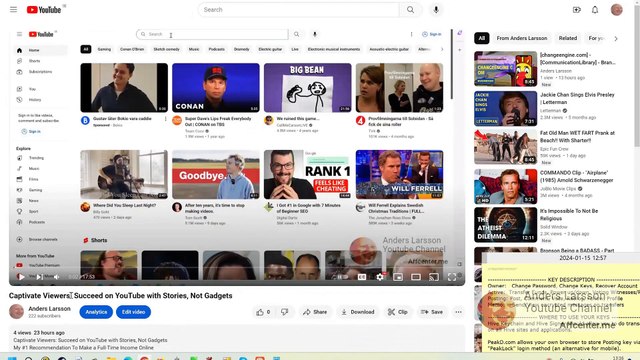Open the account avatar menu at top right

coord(616,9)
